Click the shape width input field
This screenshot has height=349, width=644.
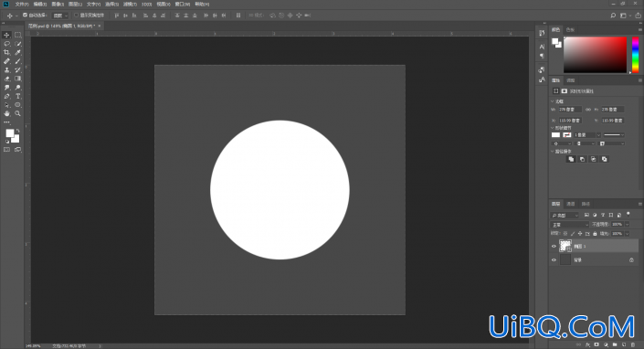click(x=570, y=110)
